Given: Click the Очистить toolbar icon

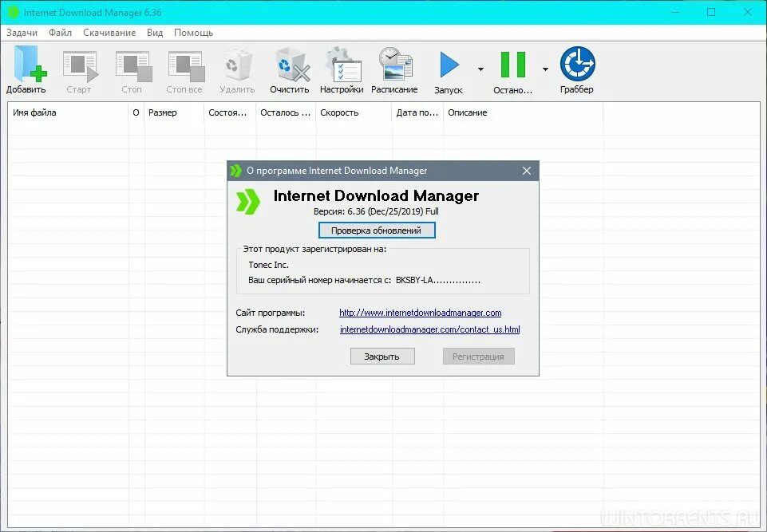Looking at the screenshot, I should 292,64.
